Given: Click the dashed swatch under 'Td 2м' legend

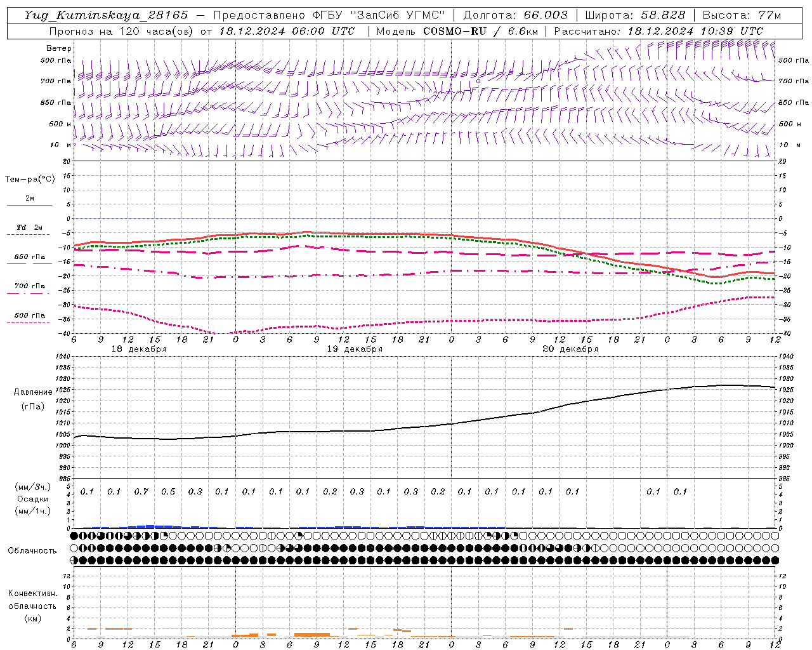Looking at the screenshot, I should point(29,234).
